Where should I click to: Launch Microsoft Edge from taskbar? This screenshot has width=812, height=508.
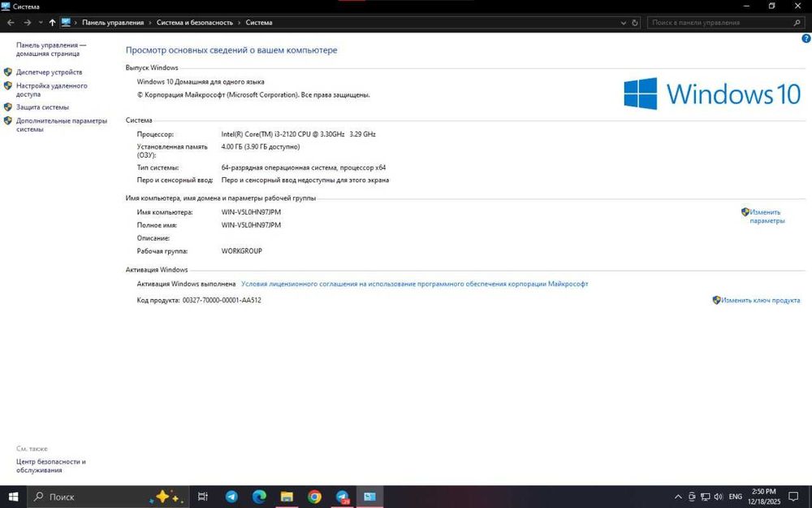click(x=259, y=497)
